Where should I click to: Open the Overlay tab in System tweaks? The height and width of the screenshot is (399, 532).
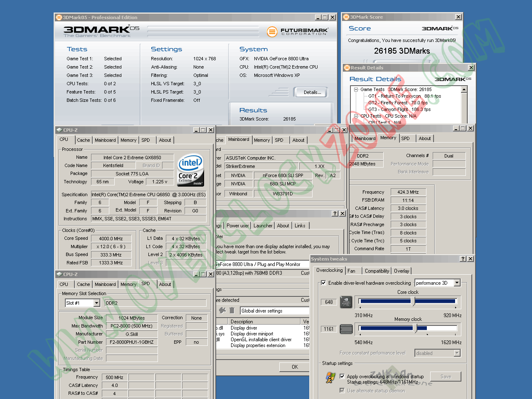pos(401,271)
